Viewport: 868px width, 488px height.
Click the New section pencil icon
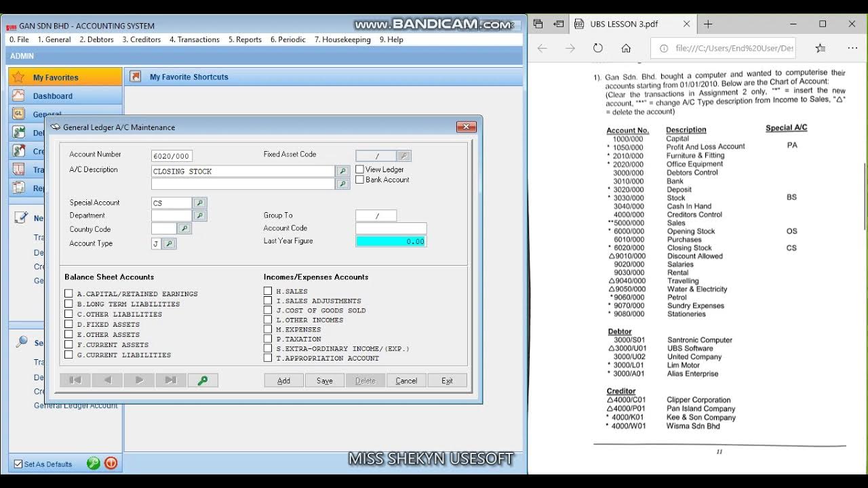[21, 218]
